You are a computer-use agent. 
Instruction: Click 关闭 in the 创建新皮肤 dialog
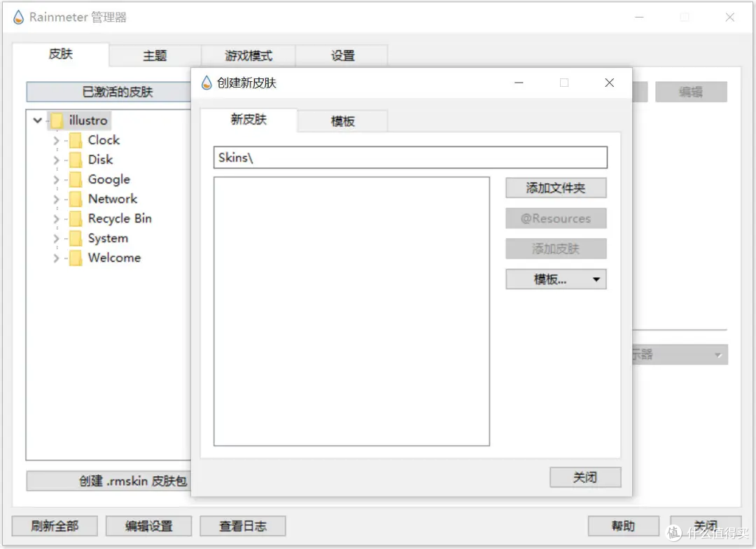click(585, 477)
